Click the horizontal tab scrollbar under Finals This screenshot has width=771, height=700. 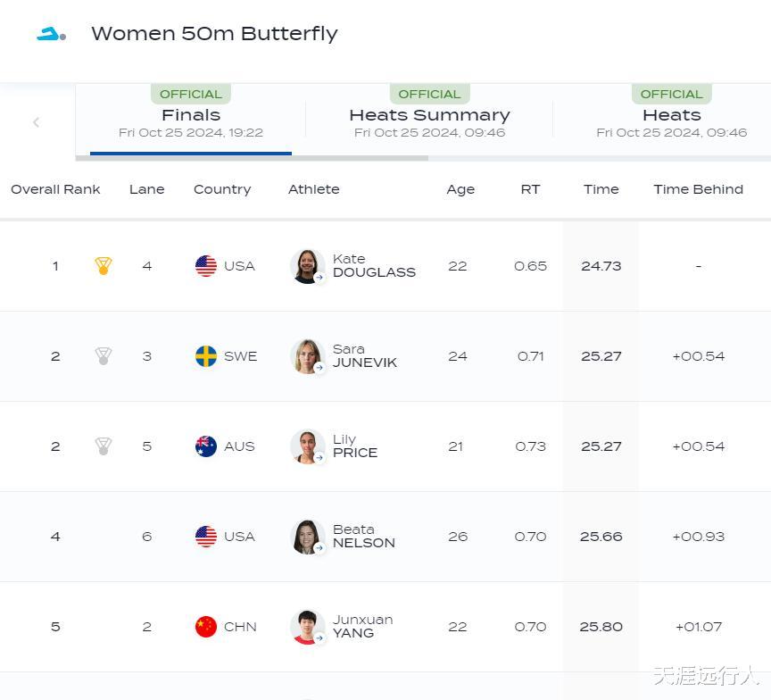[252, 158]
